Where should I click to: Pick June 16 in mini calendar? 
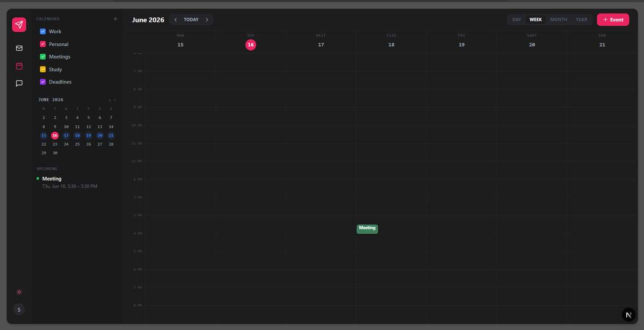pos(55,135)
